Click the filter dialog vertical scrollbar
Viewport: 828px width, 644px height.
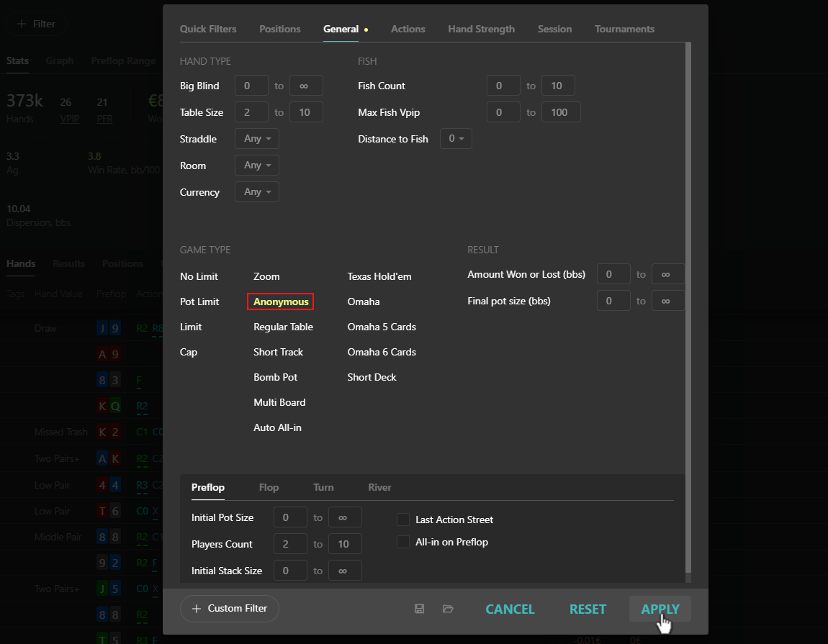click(x=688, y=308)
